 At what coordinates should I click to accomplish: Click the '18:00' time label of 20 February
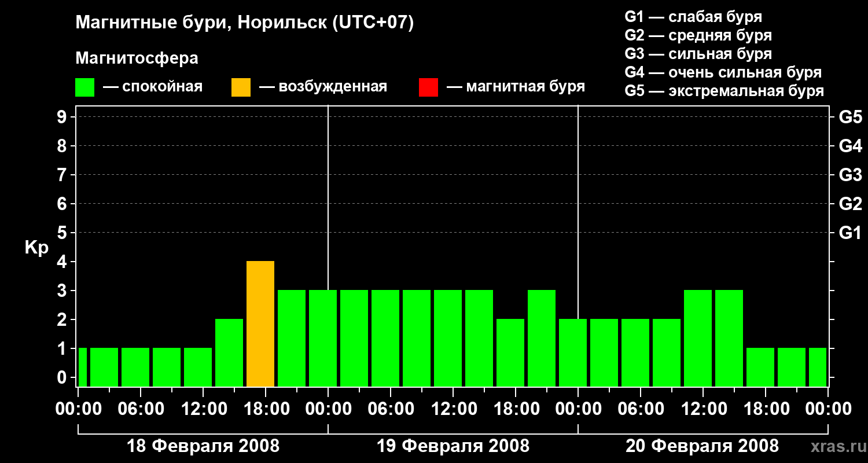(x=766, y=409)
